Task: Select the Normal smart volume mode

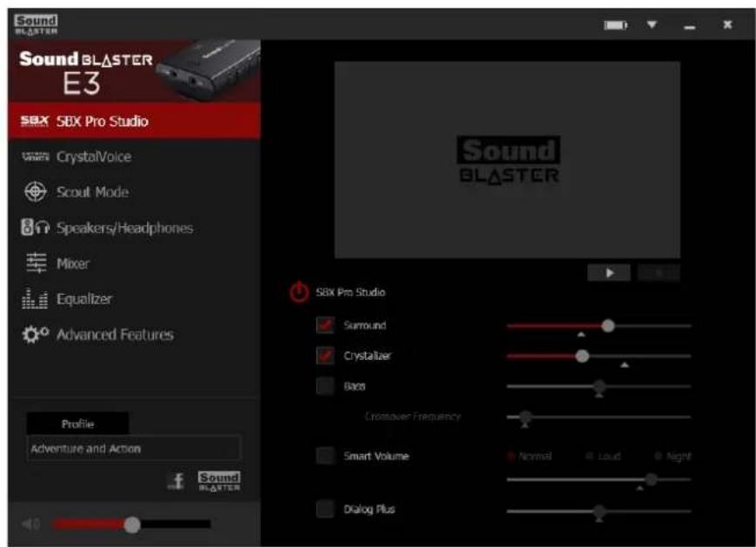Action: [x=529, y=456]
